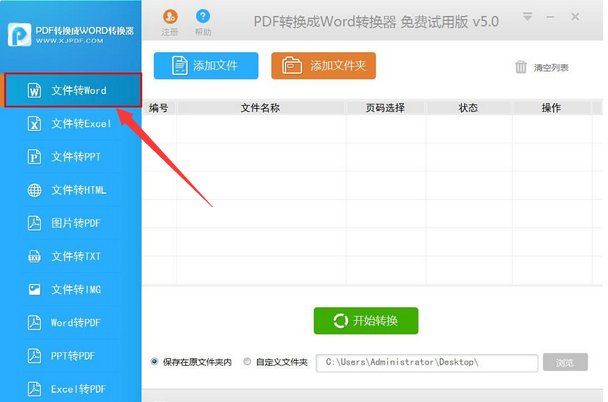
Task: Select 文件转Word in sidebar
Action: coord(73,90)
